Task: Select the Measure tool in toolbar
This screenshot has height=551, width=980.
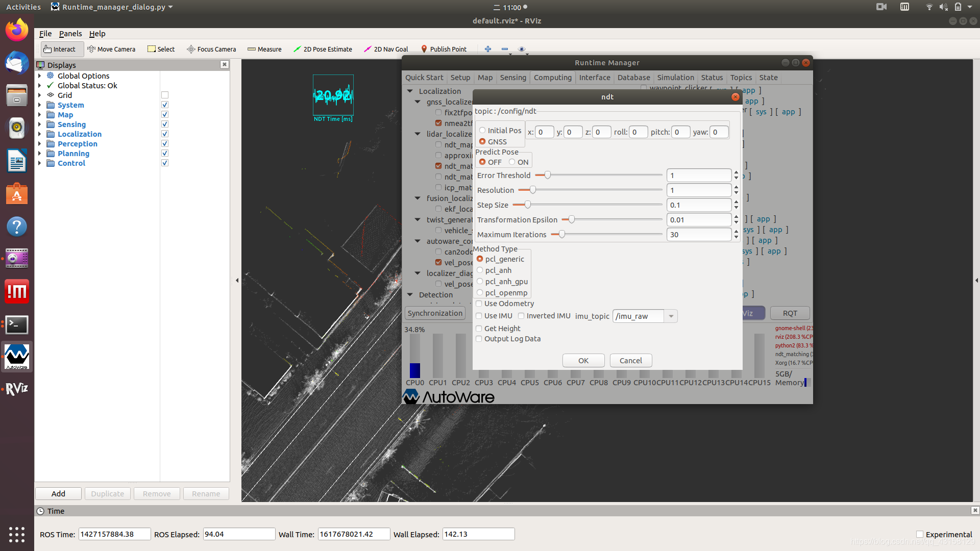Action: (x=264, y=49)
